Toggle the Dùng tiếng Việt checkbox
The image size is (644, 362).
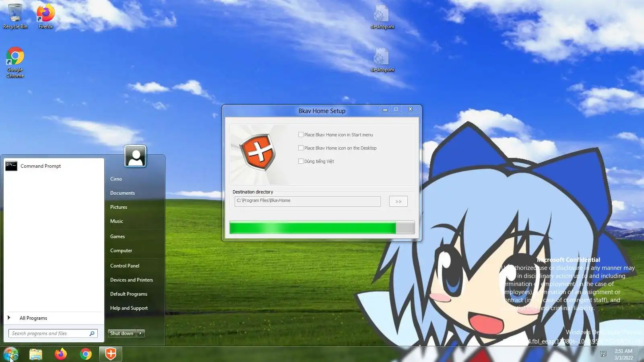(301, 161)
